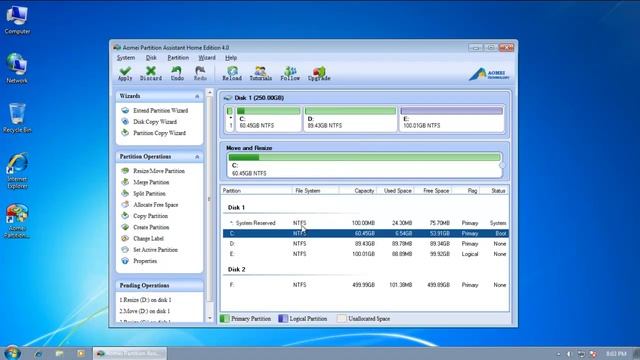Open Internet Explorer desktop icon

tap(17, 171)
